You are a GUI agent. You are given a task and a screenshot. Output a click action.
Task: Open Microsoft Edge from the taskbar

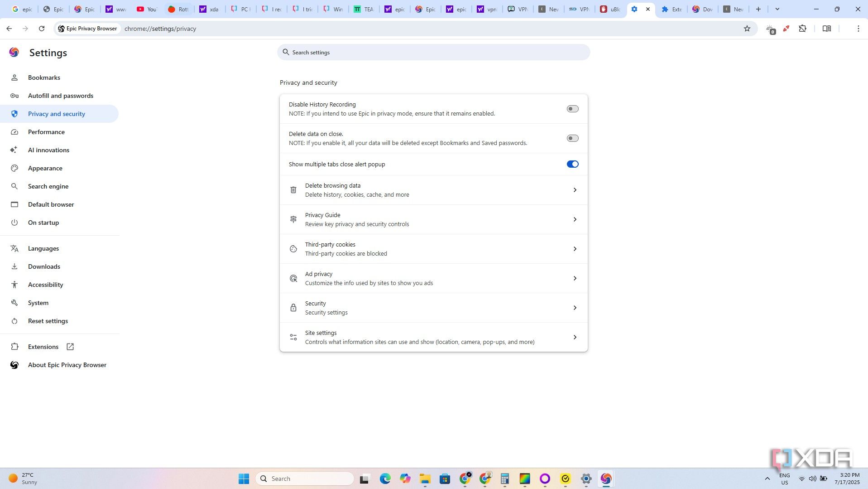[x=385, y=479]
